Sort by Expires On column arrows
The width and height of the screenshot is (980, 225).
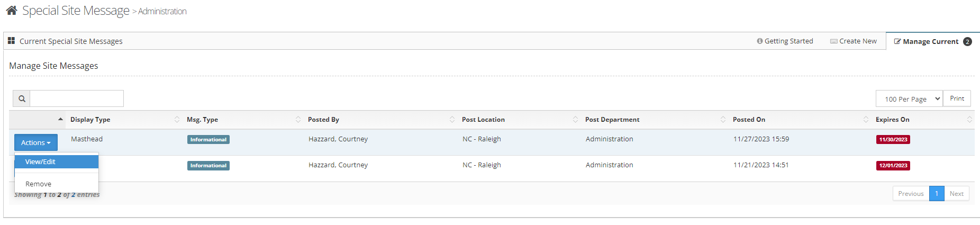[x=969, y=120]
